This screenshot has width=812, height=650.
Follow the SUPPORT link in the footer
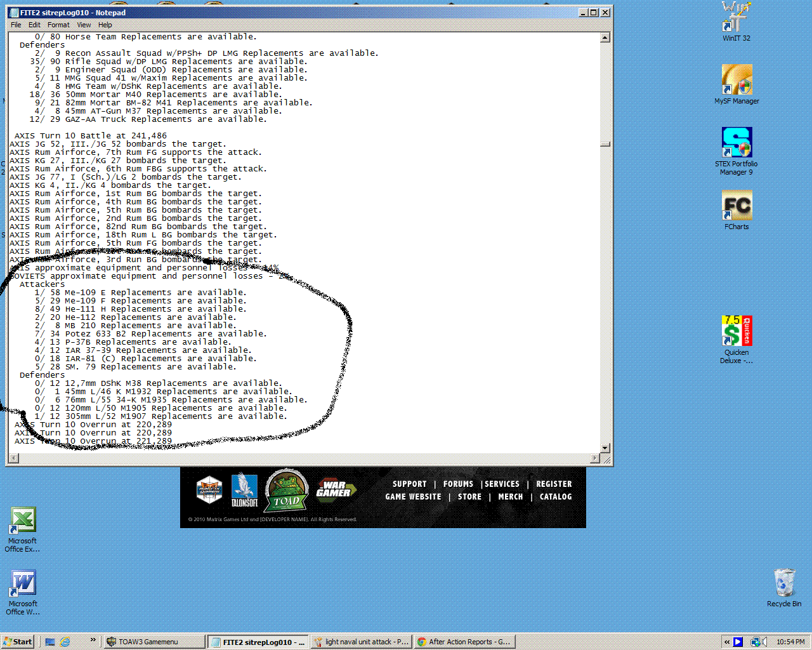pos(409,484)
